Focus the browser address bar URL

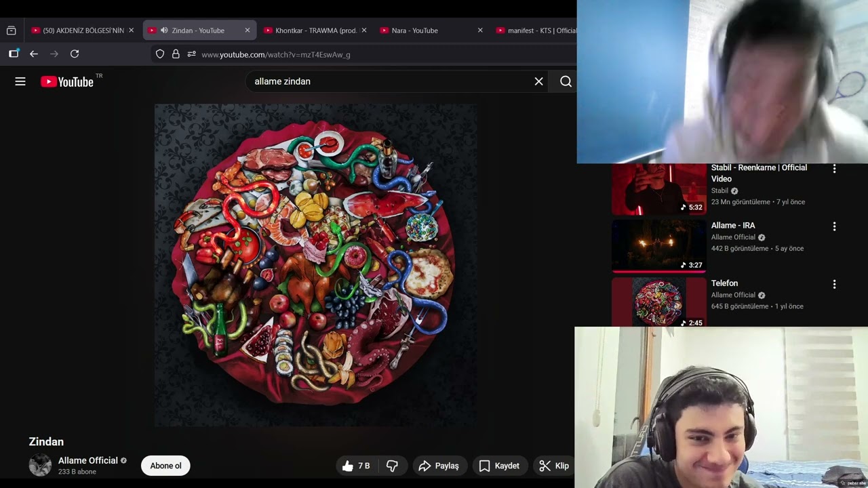tap(276, 54)
